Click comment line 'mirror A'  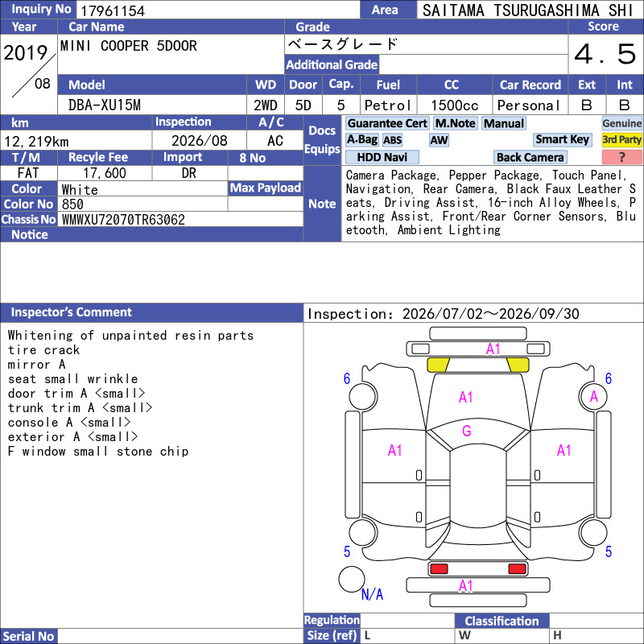[x=36, y=365]
